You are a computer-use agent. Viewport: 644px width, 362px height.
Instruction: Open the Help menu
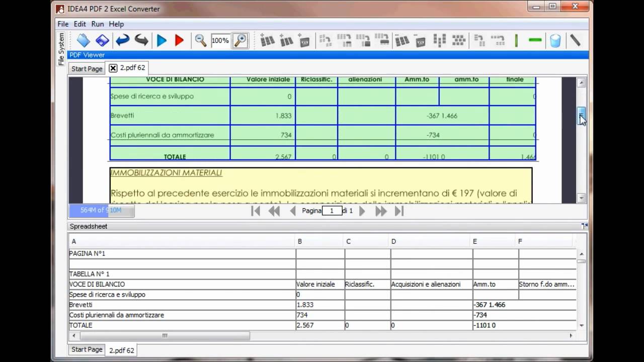(x=116, y=24)
